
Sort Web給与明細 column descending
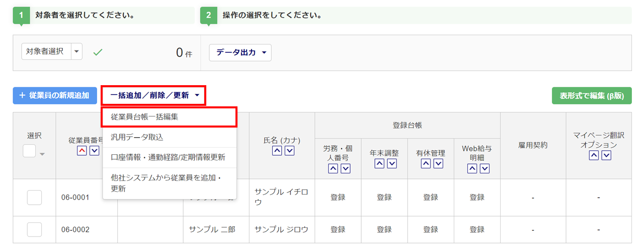point(485,169)
